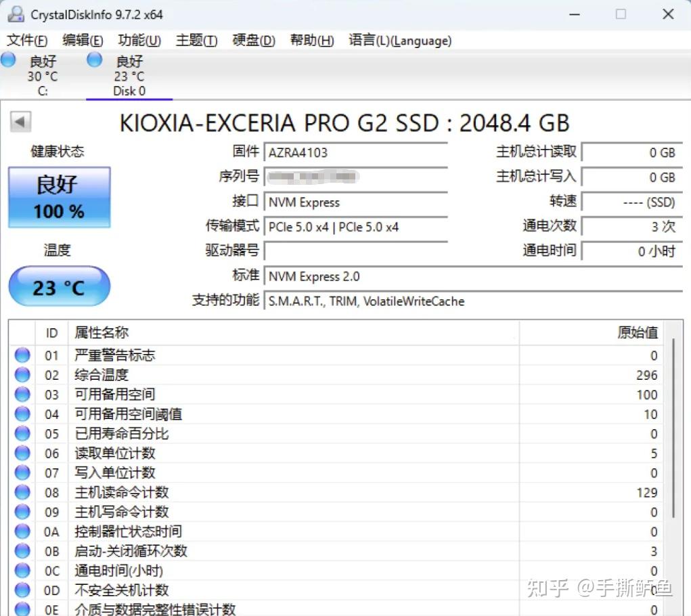
Task: Click the 主机总计写入 0 GB value
Action: [632, 177]
